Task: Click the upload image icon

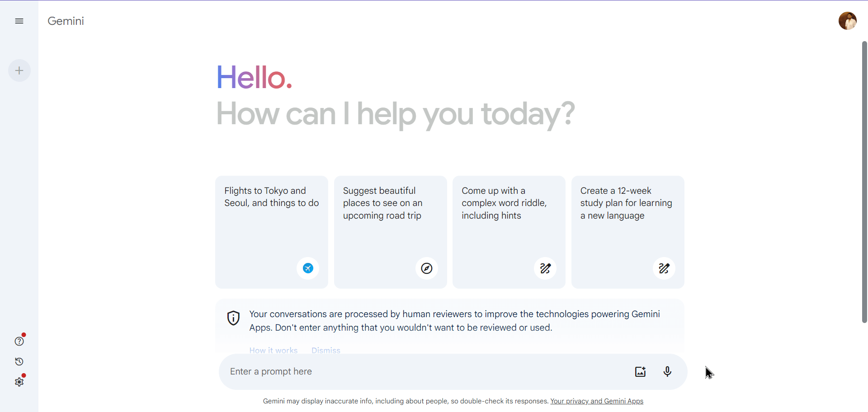Action: 640,371
